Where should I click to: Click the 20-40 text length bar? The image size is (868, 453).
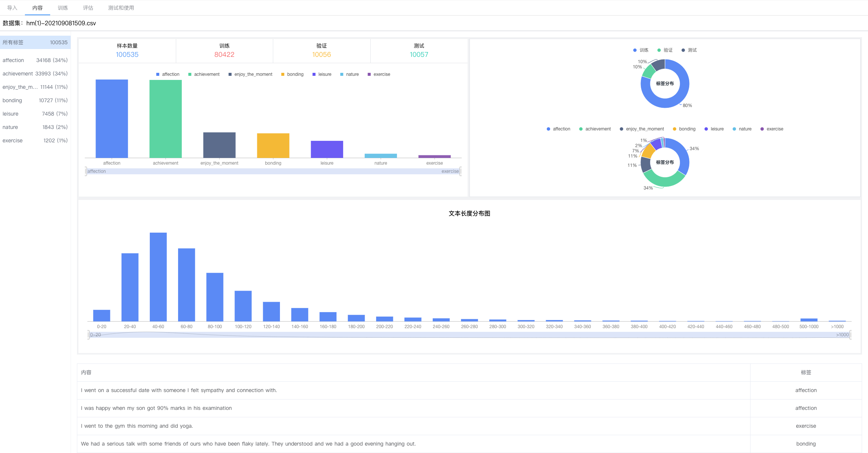(130, 287)
